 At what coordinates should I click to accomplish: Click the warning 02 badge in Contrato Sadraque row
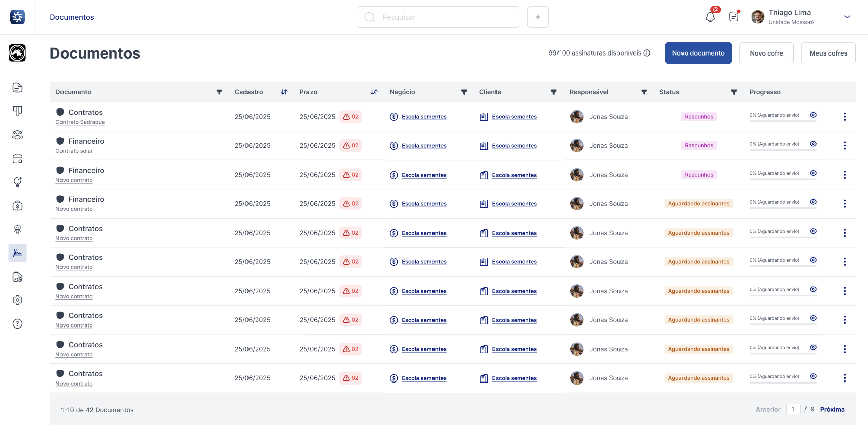[x=351, y=117]
